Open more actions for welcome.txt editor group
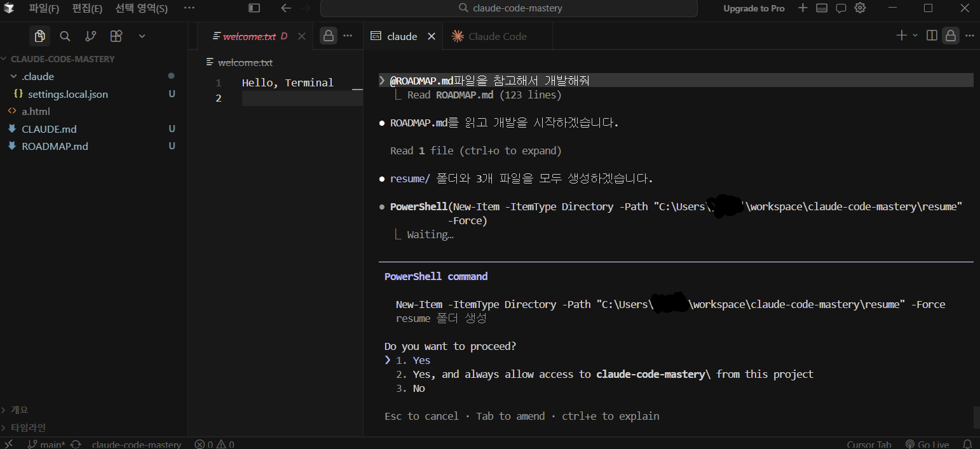980x449 pixels. [348, 36]
